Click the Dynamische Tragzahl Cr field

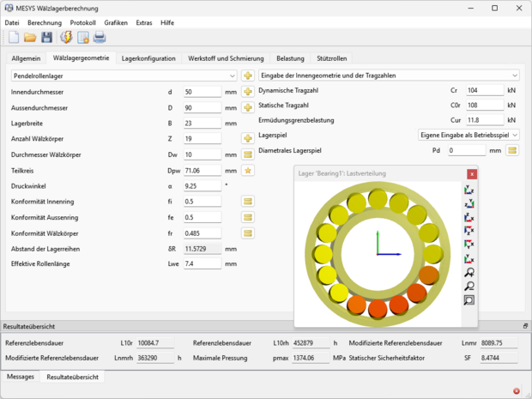click(x=483, y=90)
